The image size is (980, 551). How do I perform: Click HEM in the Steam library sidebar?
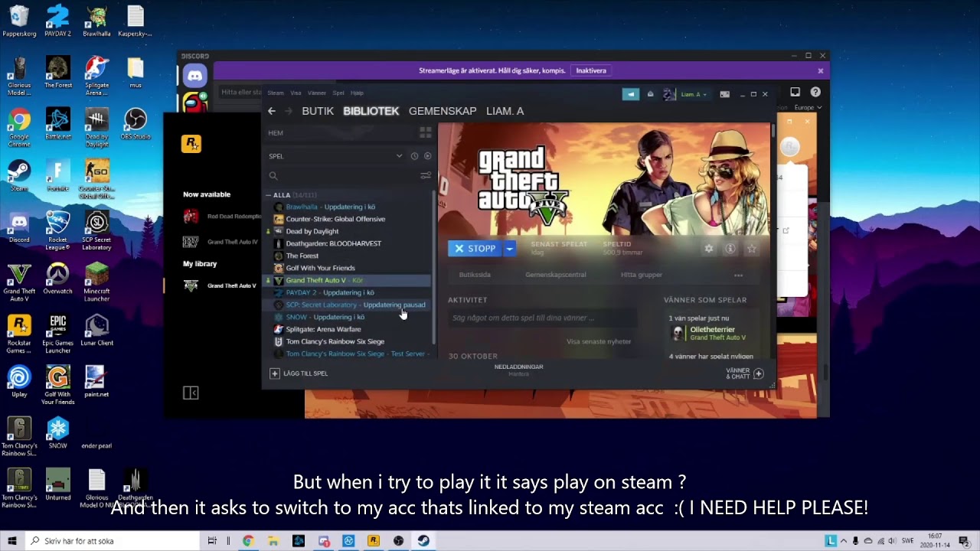(x=276, y=133)
